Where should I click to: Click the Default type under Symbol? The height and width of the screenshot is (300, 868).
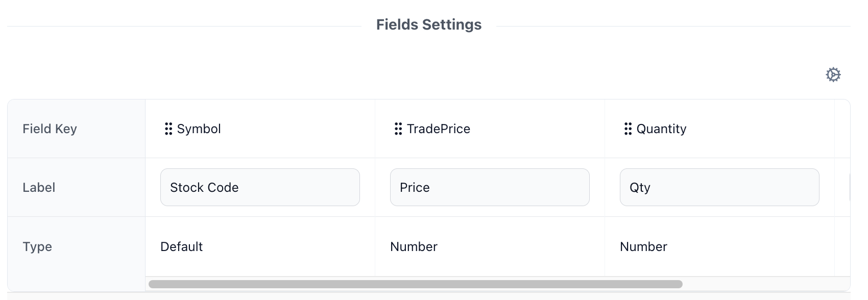point(182,247)
